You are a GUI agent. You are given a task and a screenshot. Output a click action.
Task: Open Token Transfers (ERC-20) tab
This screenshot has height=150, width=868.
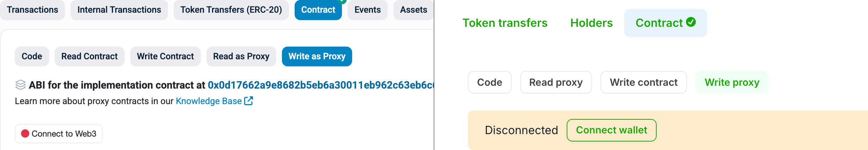tap(231, 10)
